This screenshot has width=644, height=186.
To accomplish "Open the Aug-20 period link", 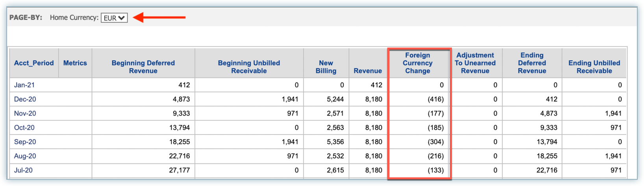I will point(25,156).
